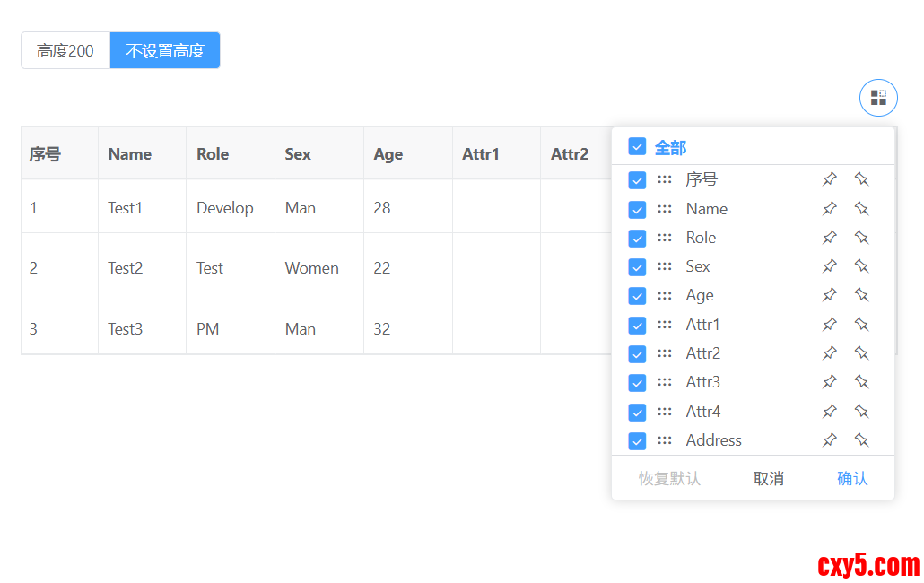924x583 pixels.
Task: Click 恢复默认 to restore defaults
Action: 669,479
